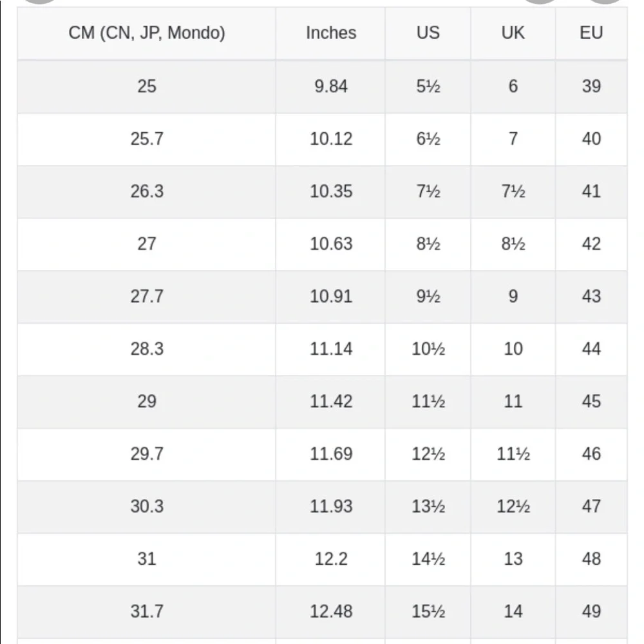The width and height of the screenshot is (644, 644).
Task: Select the EU size 49 cell
Action: click(x=591, y=611)
